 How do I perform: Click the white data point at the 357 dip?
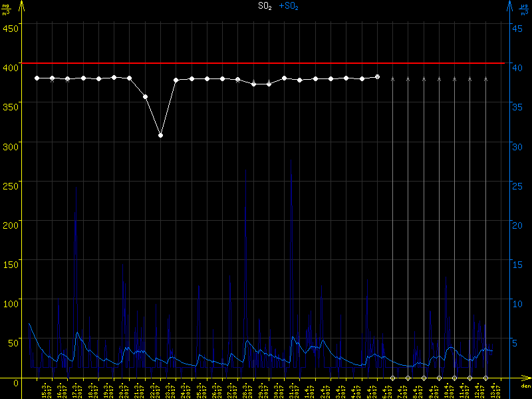145,97
